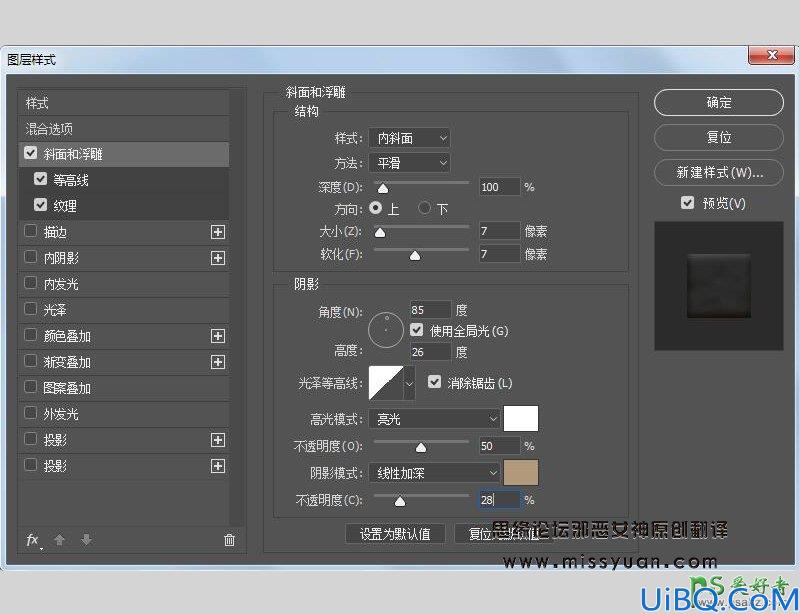This screenshot has width=800, height=614.
Task: Select the 斜面和浮雕 list row
Action: tap(123, 154)
